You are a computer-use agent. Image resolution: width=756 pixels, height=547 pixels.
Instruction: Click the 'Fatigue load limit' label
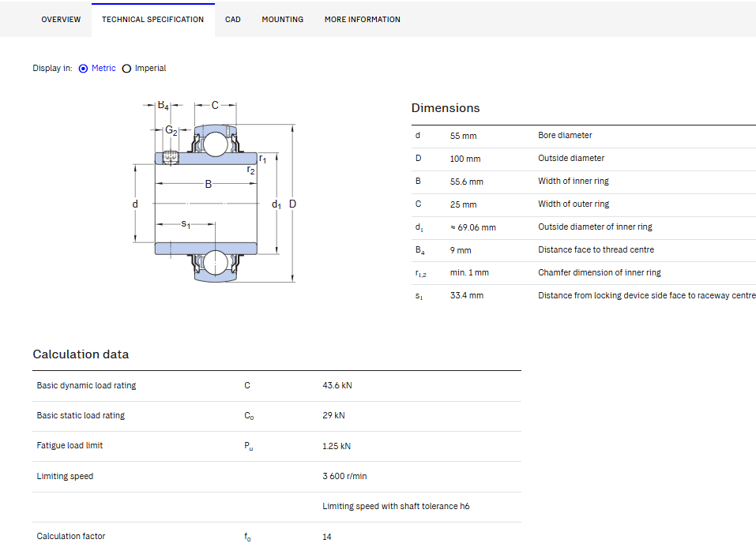pos(70,446)
